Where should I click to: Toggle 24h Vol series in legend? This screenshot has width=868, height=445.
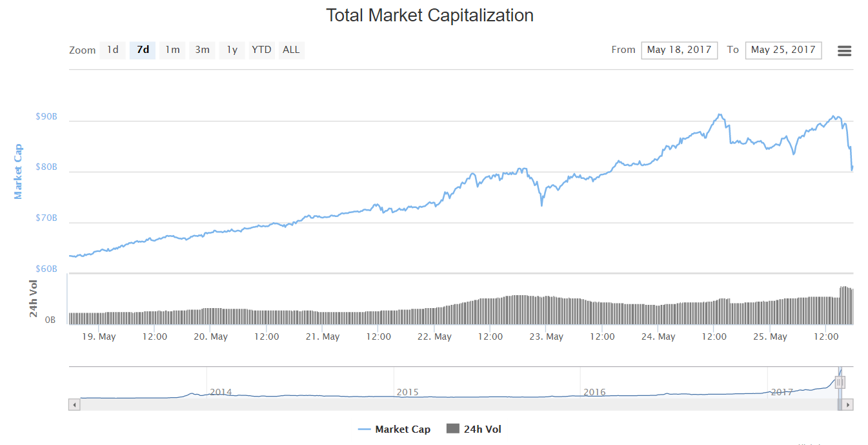click(x=474, y=429)
